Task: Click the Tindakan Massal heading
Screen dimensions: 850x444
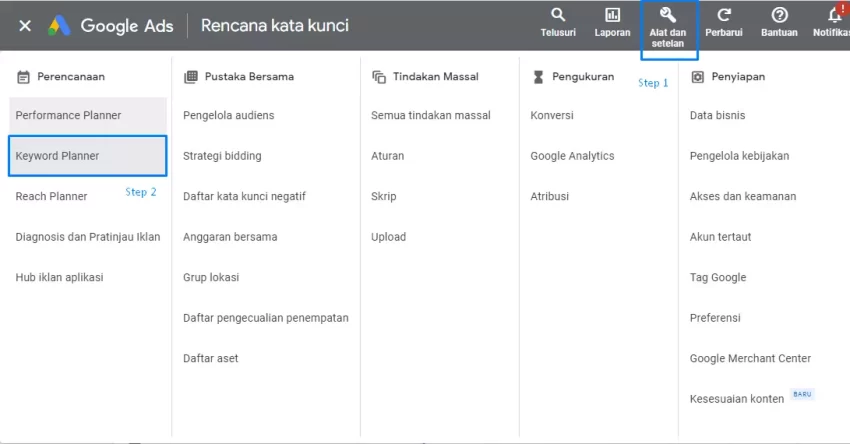Action: [435, 77]
